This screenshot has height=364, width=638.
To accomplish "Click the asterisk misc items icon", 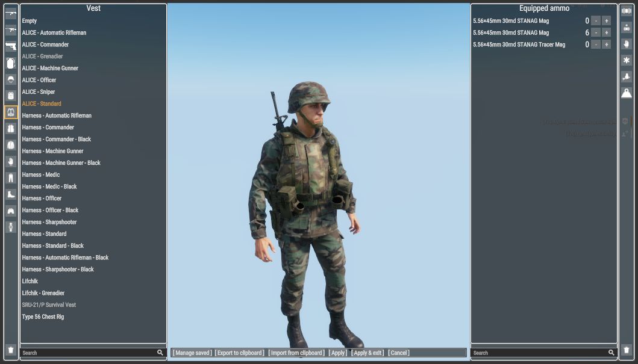I will (x=627, y=60).
